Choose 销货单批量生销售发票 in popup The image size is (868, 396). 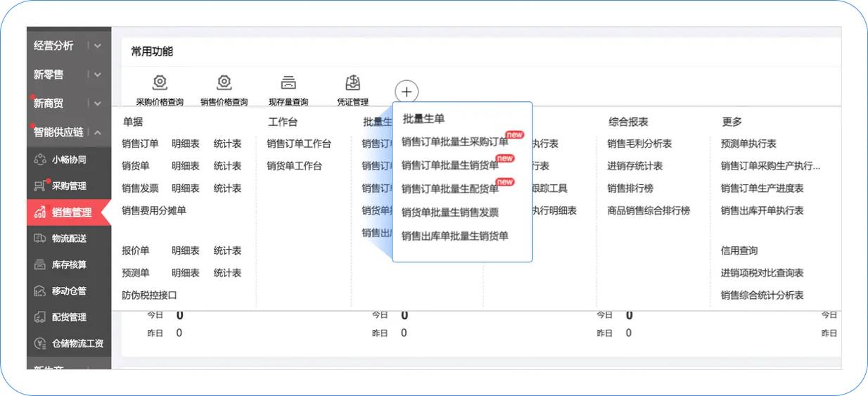click(450, 212)
